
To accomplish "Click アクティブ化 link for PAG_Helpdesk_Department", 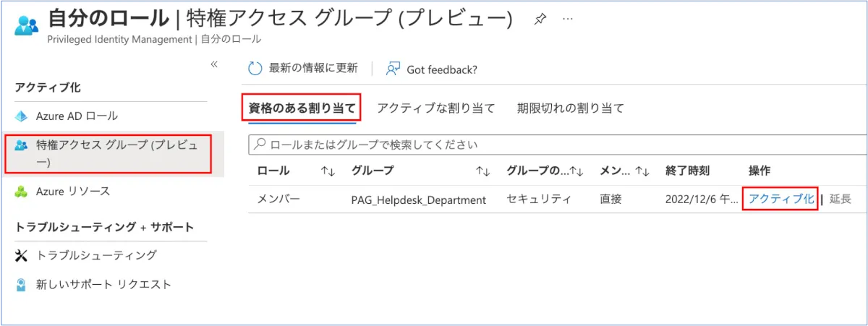I will pos(781,199).
